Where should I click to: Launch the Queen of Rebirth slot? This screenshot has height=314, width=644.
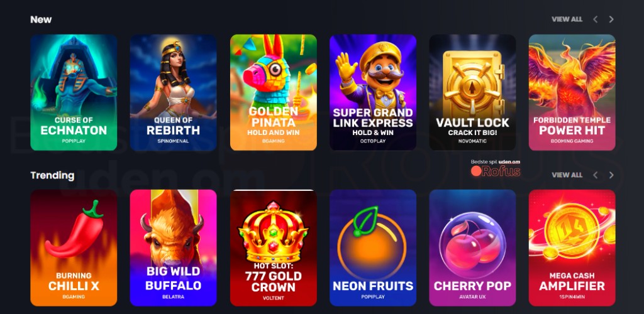(x=174, y=92)
